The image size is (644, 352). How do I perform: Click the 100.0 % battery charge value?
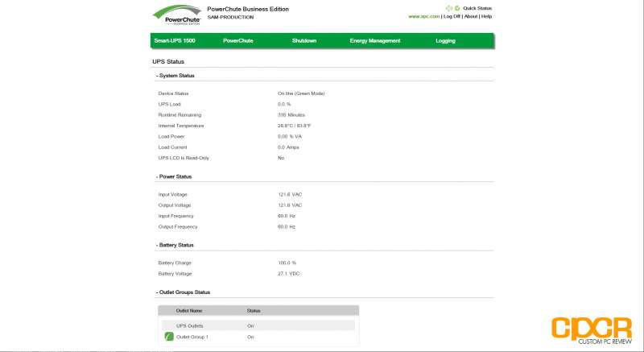[x=287, y=263]
